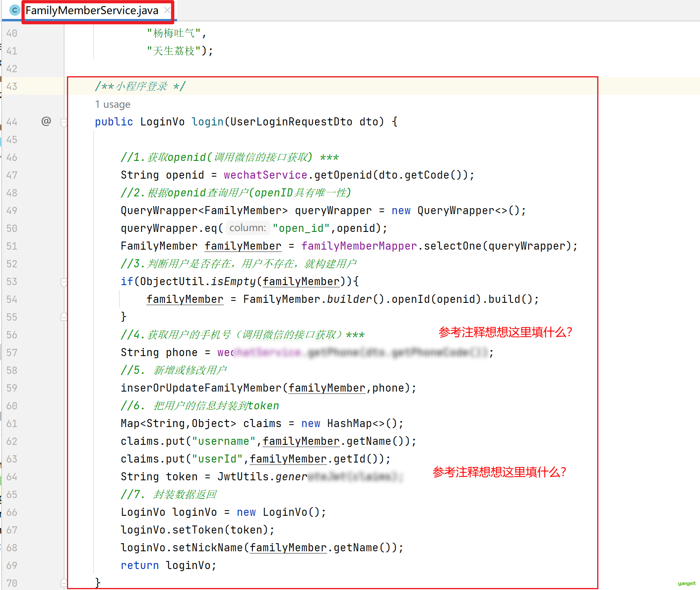Click '"杨梅吐气"' string at line 40
Viewport: 700px width, 590px height.
click(x=174, y=33)
